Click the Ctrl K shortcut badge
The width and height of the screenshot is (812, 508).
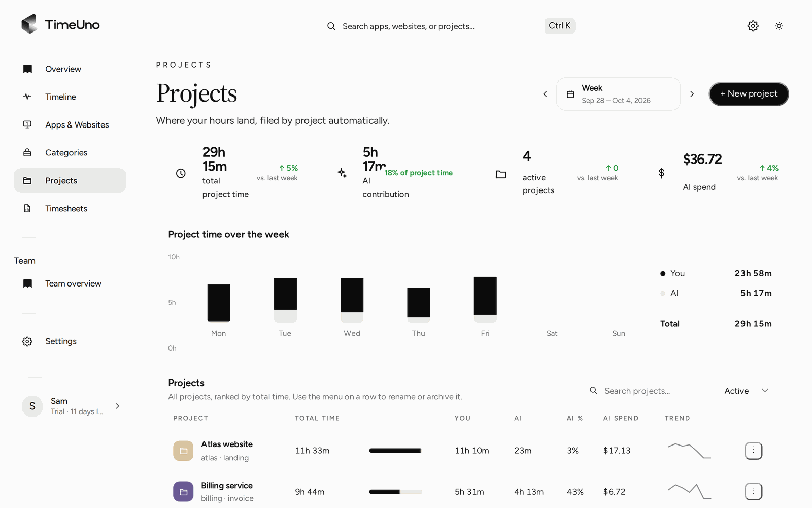pyautogui.click(x=560, y=26)
